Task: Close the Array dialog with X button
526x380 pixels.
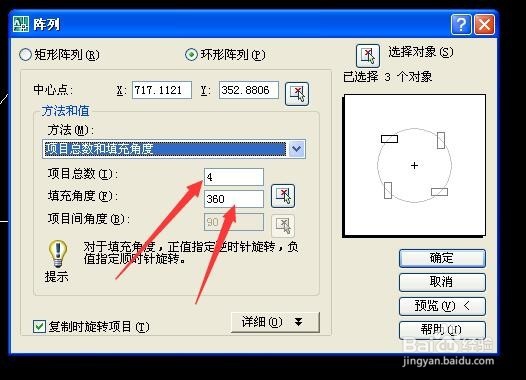Action: pos(484,24)
